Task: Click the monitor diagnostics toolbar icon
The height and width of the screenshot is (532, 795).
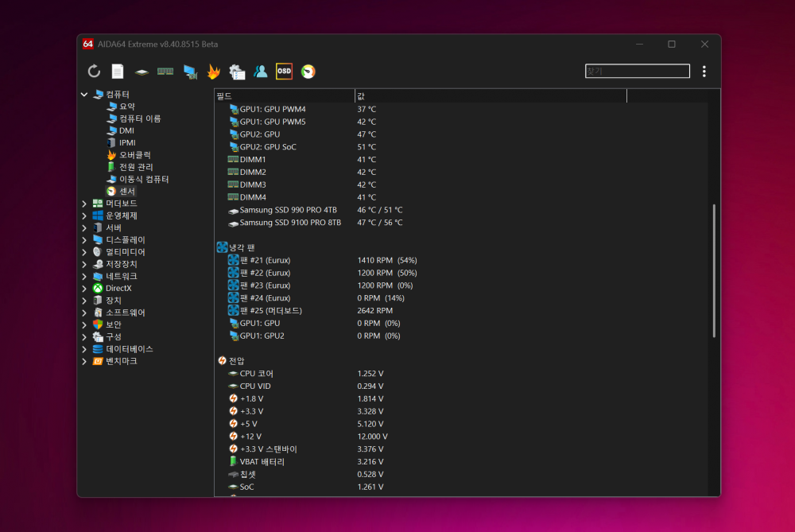Action: [190, 72]
